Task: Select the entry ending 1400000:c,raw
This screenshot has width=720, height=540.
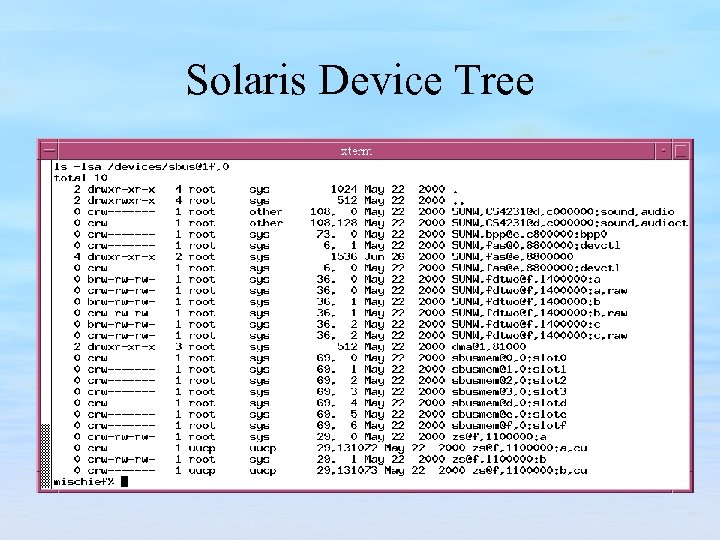Action: click(540, 335)
